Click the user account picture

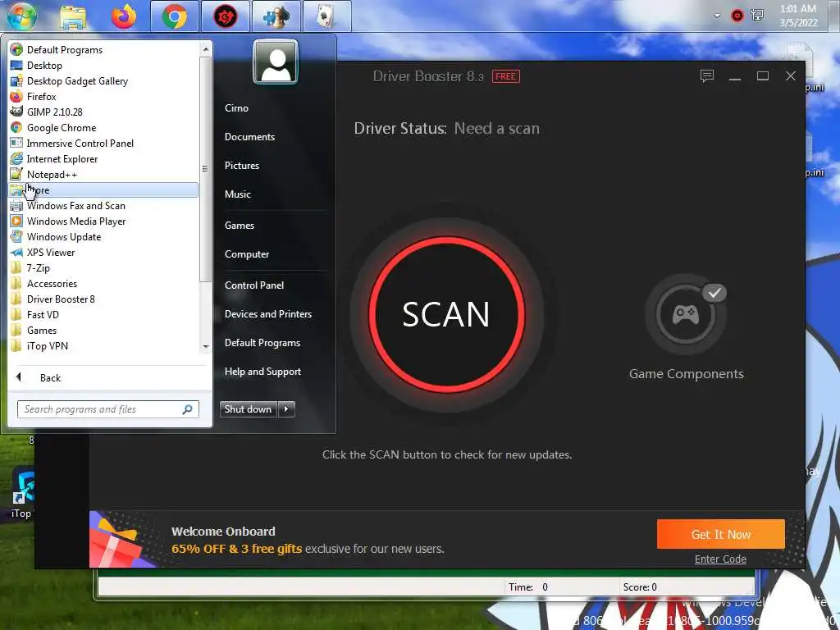276,62
